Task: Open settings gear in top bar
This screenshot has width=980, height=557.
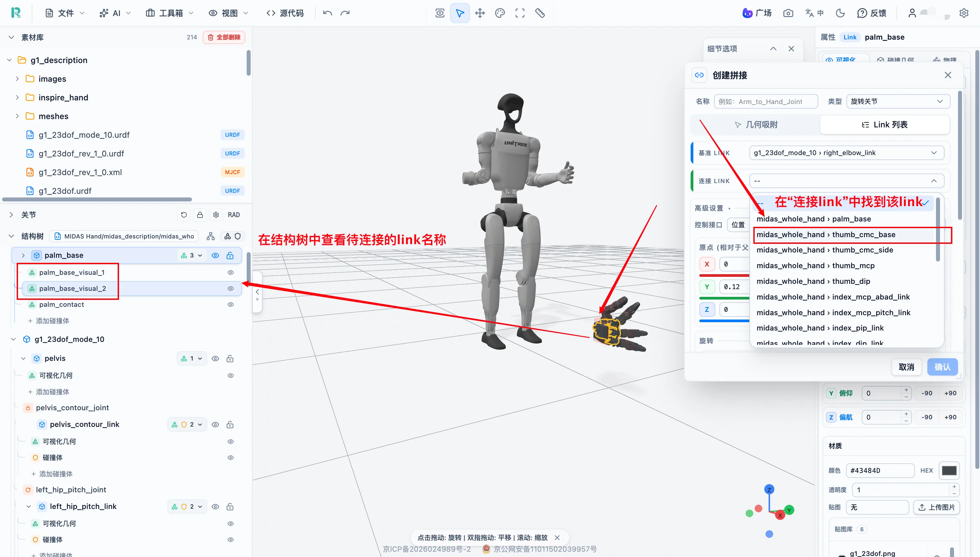Action: 964,13
